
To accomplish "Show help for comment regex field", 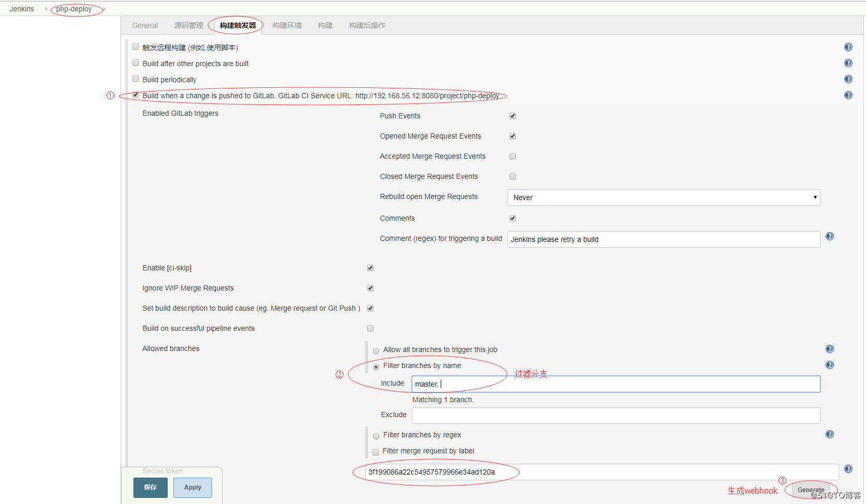I will click(829, 236).
